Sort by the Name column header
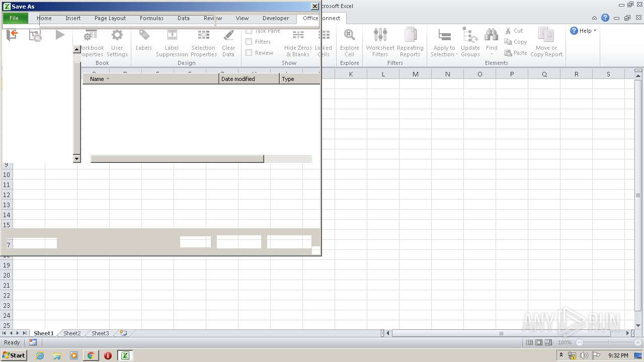Image resolution: width=644 pixels, height=362 pixels. (x=151, y=79)
